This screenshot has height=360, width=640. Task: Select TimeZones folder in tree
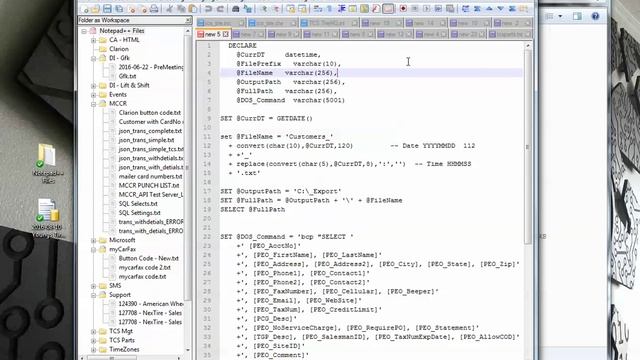[124, 349]
